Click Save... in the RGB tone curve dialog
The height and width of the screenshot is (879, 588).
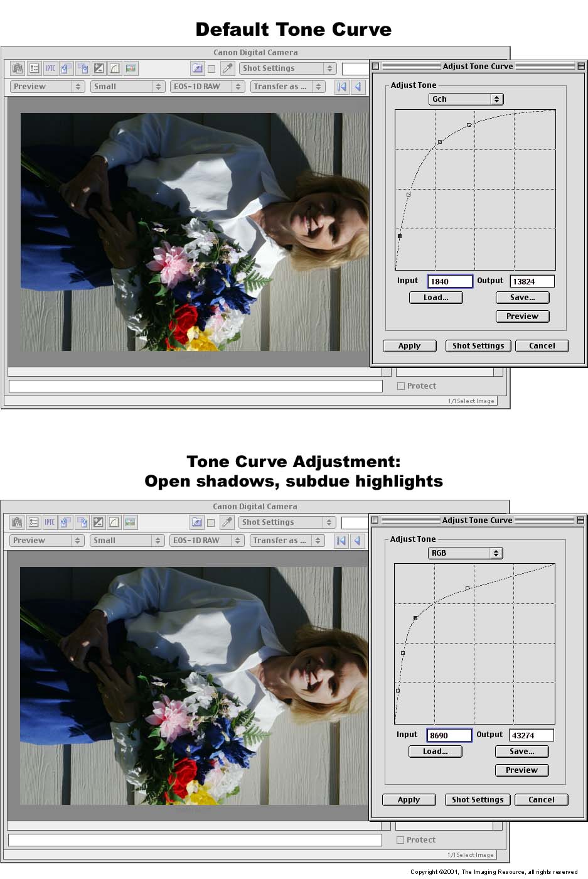coord(521,752)
